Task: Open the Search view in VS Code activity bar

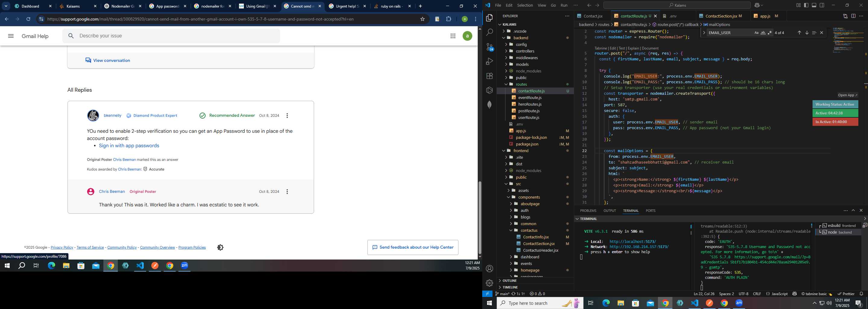Action: point(489,32)
